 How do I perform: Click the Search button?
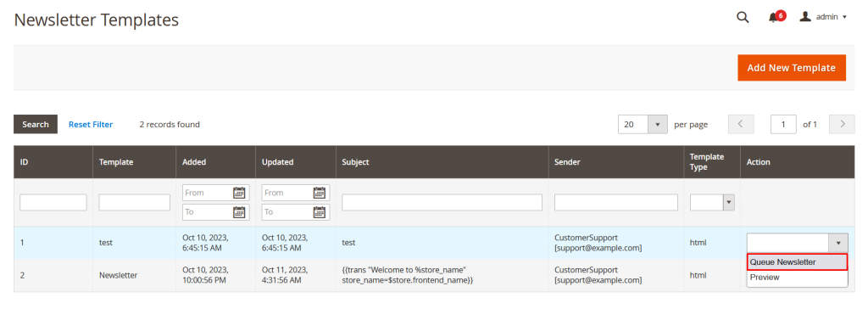click(36, 124)
